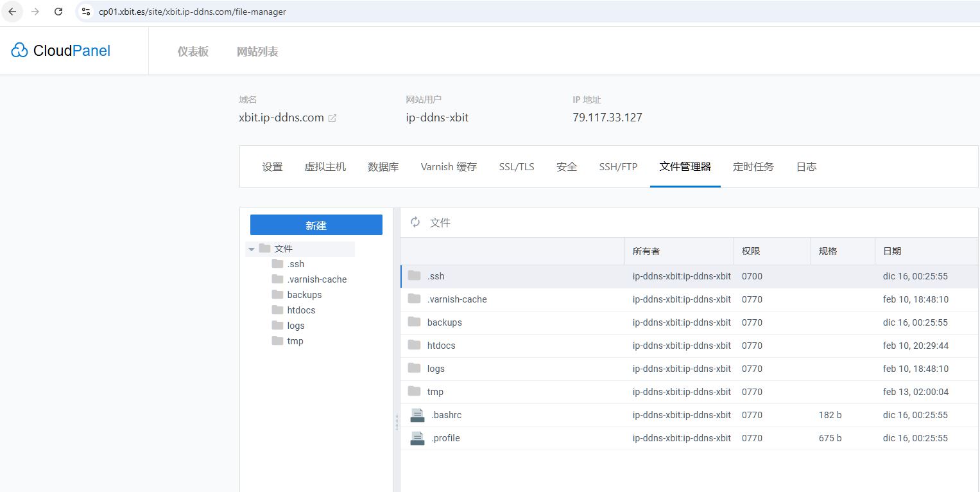Click htdocs name in file list
This screenshot has height=492, width=980.
442,346
